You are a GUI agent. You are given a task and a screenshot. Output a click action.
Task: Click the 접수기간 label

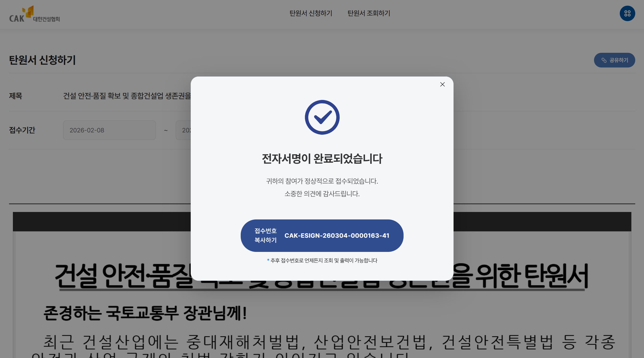tap(23, 130)
